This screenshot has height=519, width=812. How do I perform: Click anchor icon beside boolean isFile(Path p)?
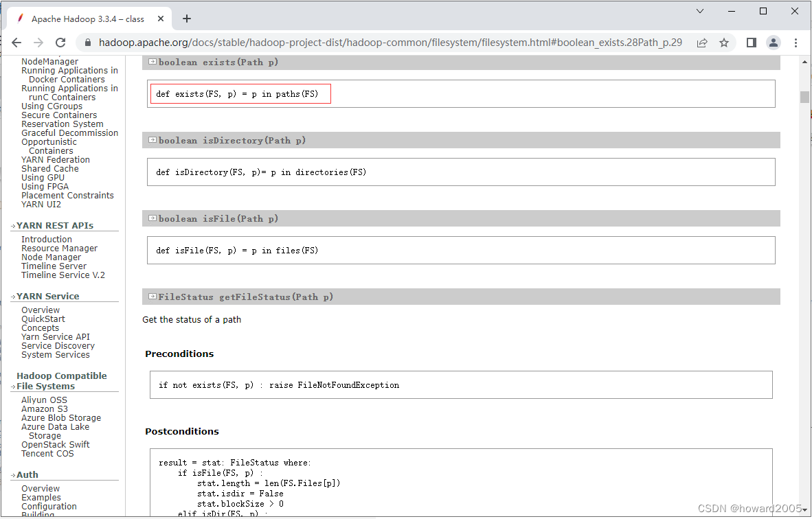[153, 218]
